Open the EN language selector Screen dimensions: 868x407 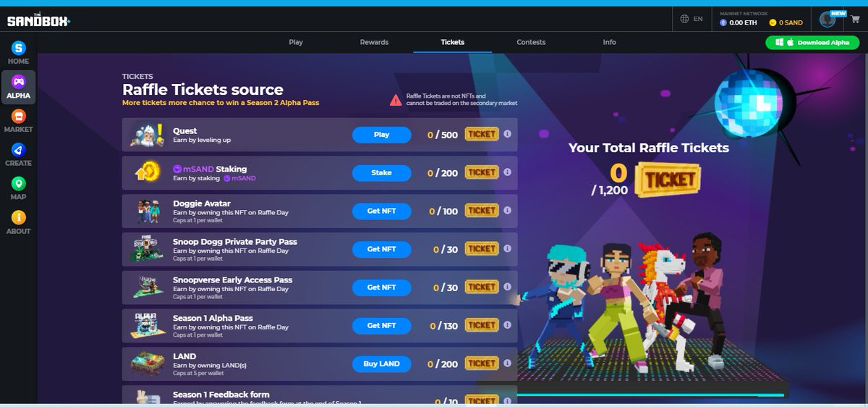tap(697, 20)
